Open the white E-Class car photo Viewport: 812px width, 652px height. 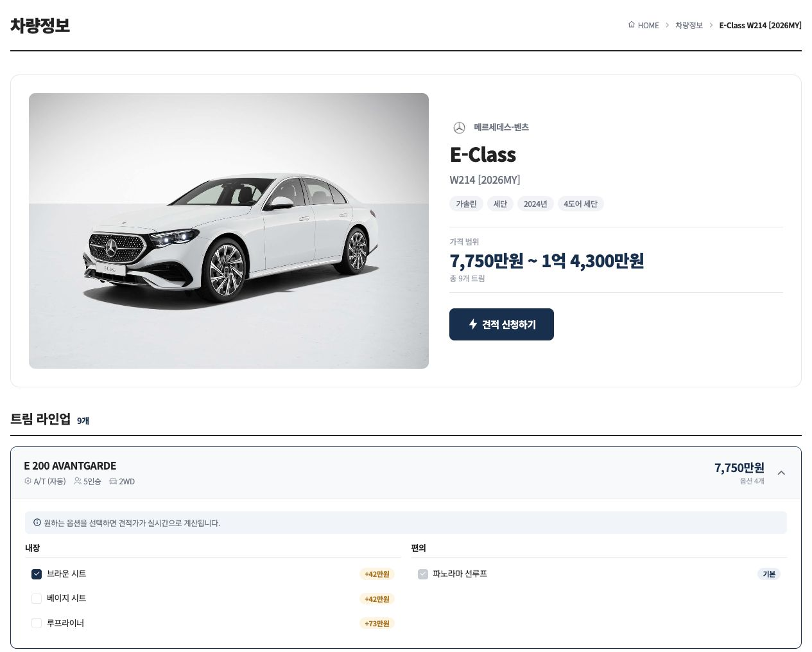coord(229,231)
